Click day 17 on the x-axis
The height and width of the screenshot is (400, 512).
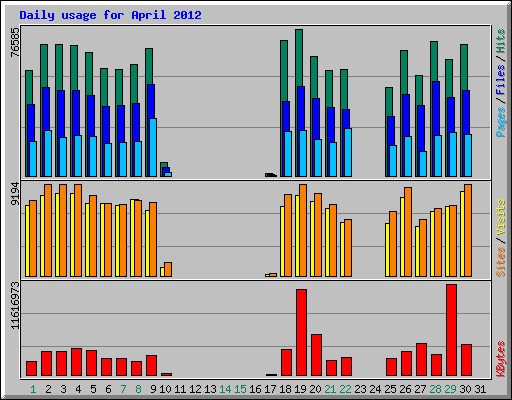pyautogui.click(x=270, y=389)
